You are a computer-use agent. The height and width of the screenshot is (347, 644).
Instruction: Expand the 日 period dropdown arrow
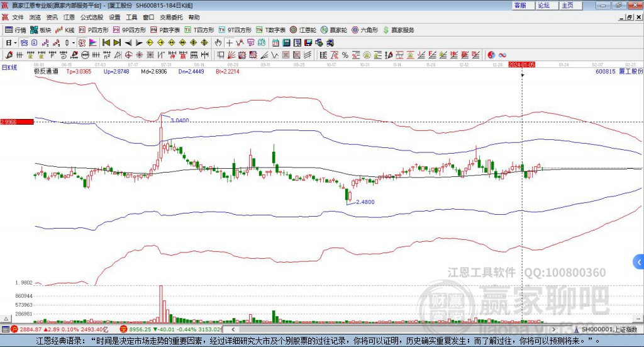pyautogui.click(x=15, y=43)
